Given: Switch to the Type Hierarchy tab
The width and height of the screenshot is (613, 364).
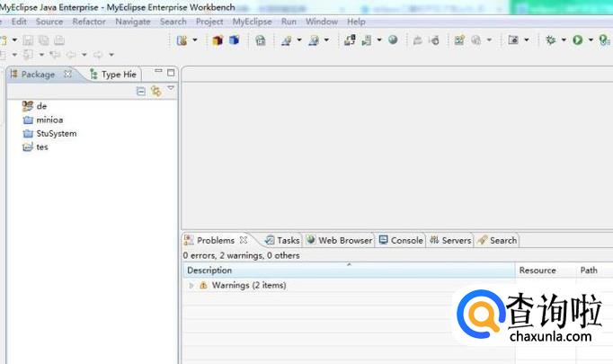Looking at the screenshot, I should 113,75.
